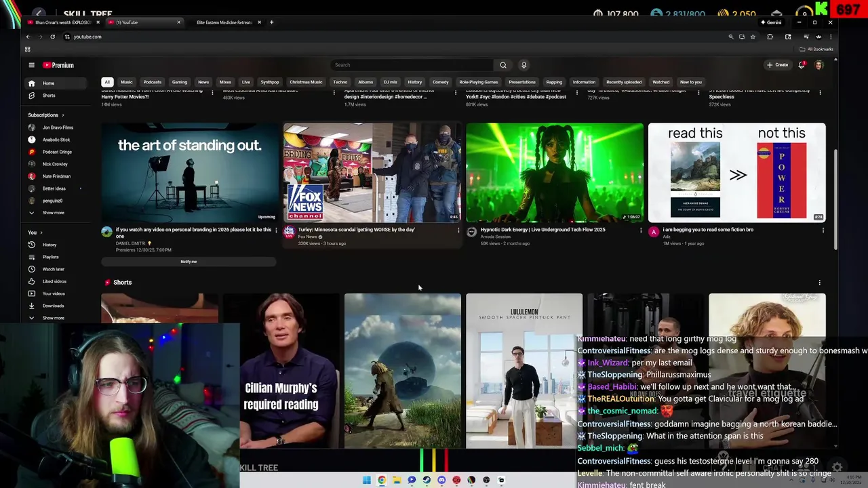The height and width of the screenshot is (488, 868).
Task: Open options menu for personal branding video
Action: click(x=276, y=230)
